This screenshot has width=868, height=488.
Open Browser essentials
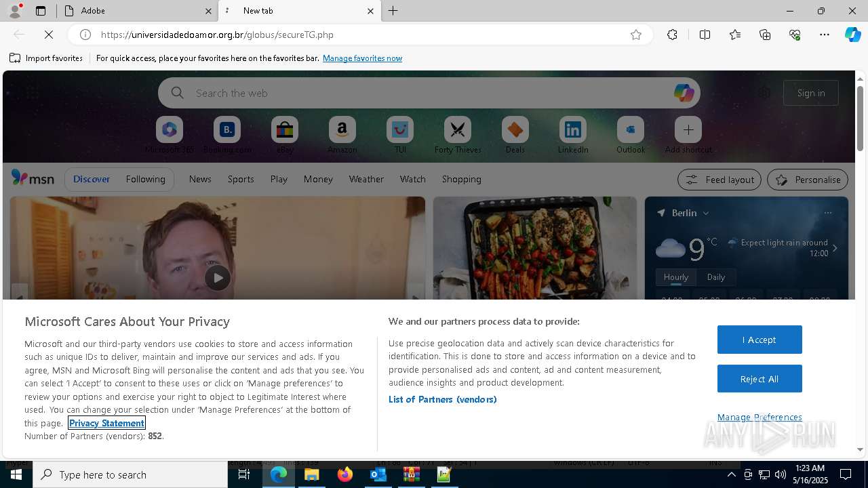coord(795,35)
